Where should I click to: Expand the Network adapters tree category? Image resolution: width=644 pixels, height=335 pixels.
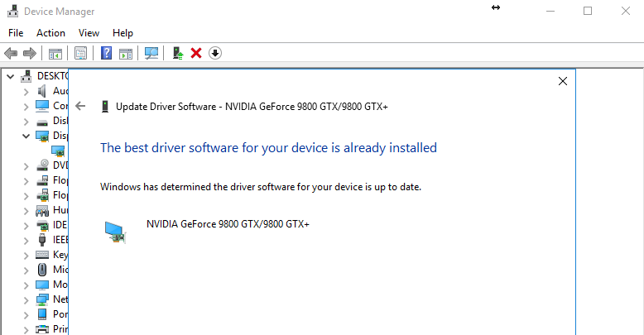[26, 300]
